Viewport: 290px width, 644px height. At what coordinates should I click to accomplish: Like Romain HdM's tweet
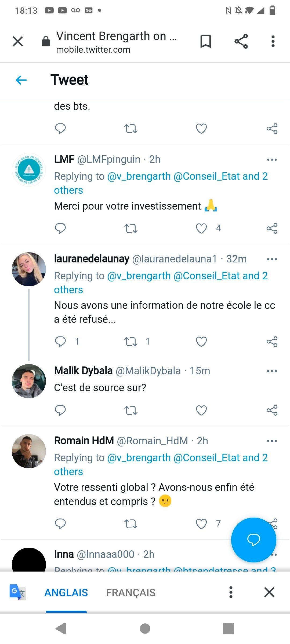201,524
